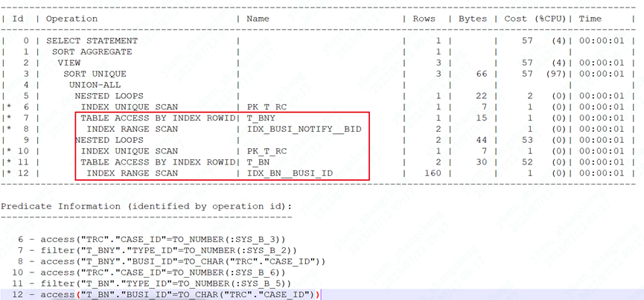Click the Bytes value "66" for SORT UNIQUE

coord(481,74)
